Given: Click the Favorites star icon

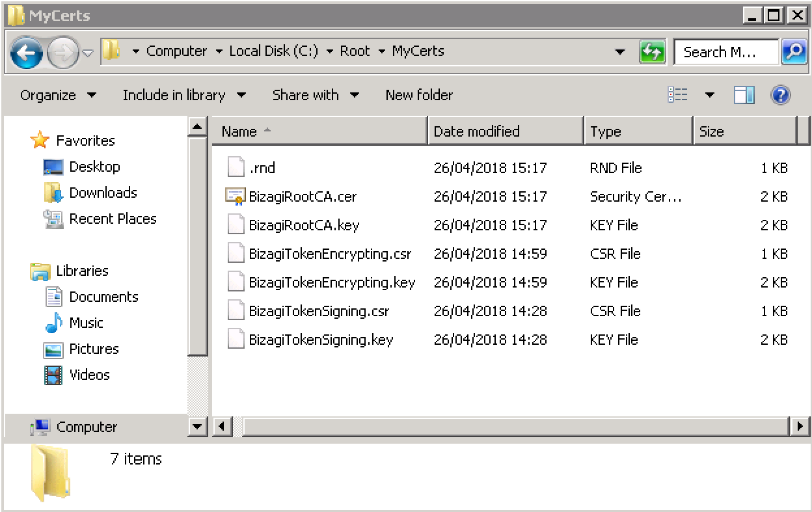Looking at the screenshot, I should point(40,140).
